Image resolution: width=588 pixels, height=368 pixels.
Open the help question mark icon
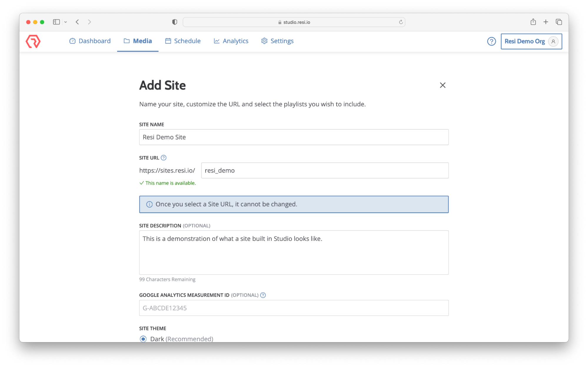pyautogui.click(x=491, y=42)
